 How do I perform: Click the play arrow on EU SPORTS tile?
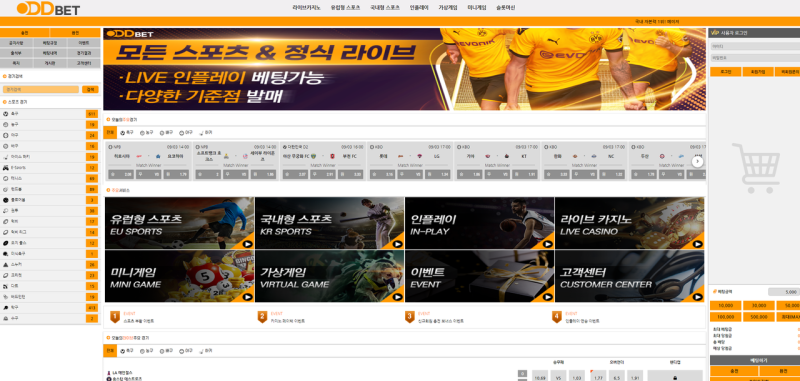[x=247, y=244]
